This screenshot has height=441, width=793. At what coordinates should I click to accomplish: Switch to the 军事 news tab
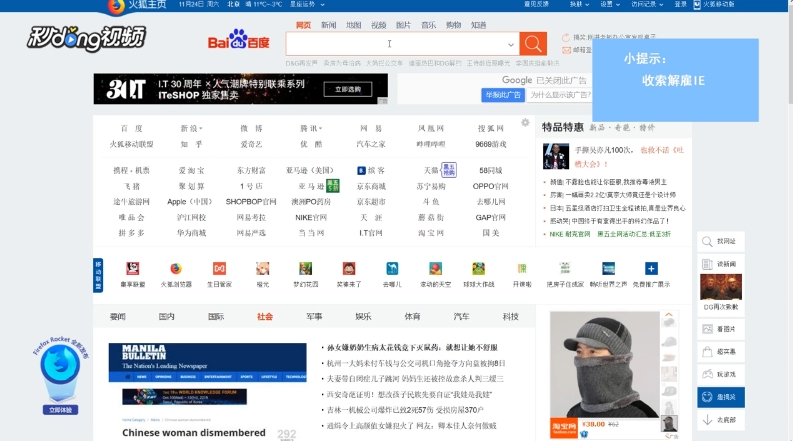point(314,317)
